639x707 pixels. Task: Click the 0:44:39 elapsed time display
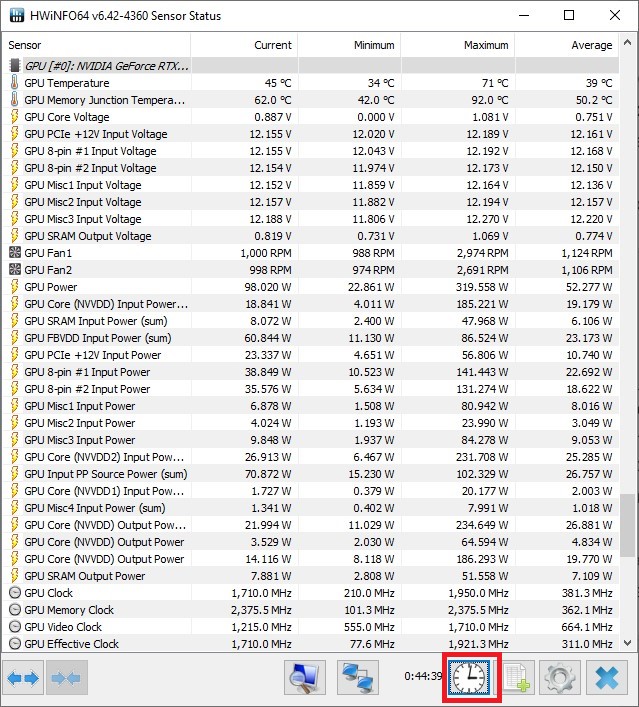click(423, 676)
